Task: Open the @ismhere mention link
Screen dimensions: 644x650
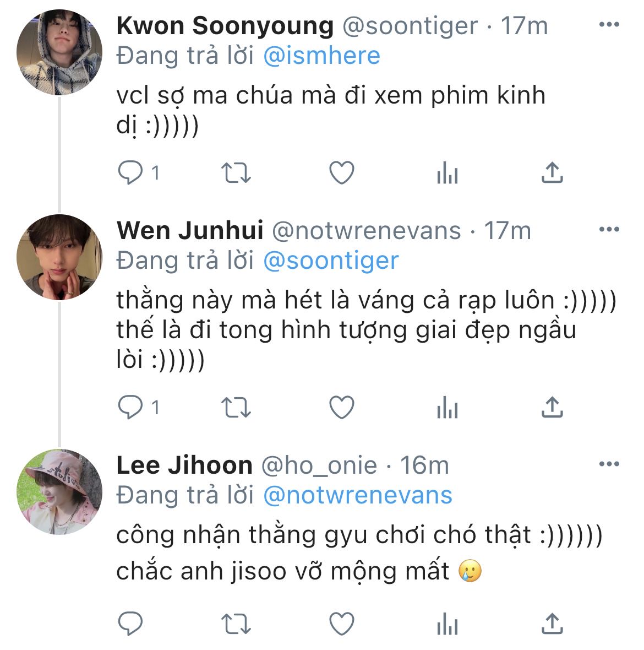Action: (321, 56)
